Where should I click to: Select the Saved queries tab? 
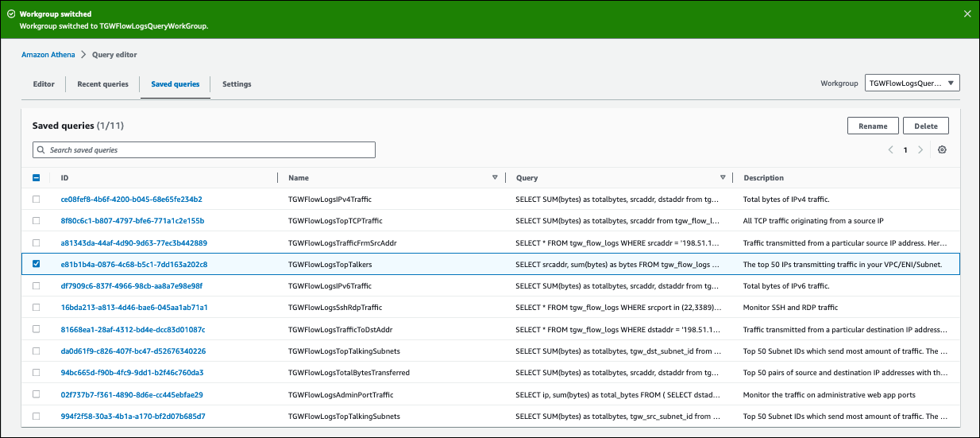pyautogui.click(x=176, y=83)
